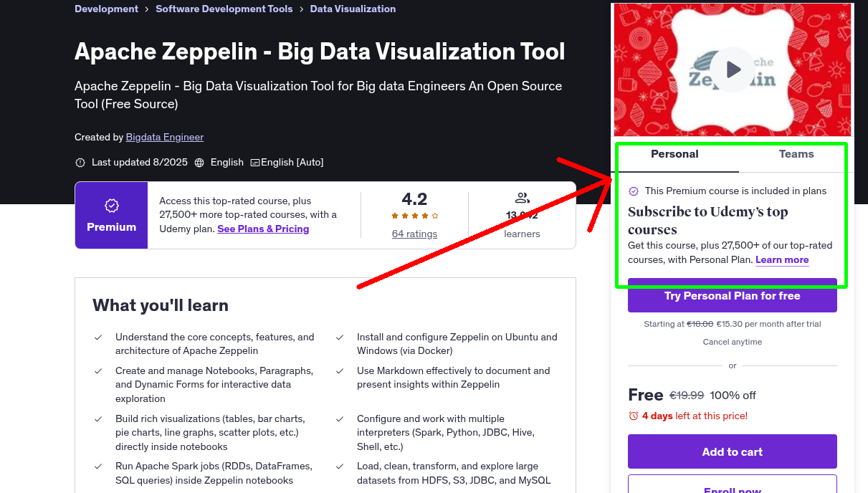Click the 'Cancel anytime' text
Screen dimensions: 868x493
point(733,342)
